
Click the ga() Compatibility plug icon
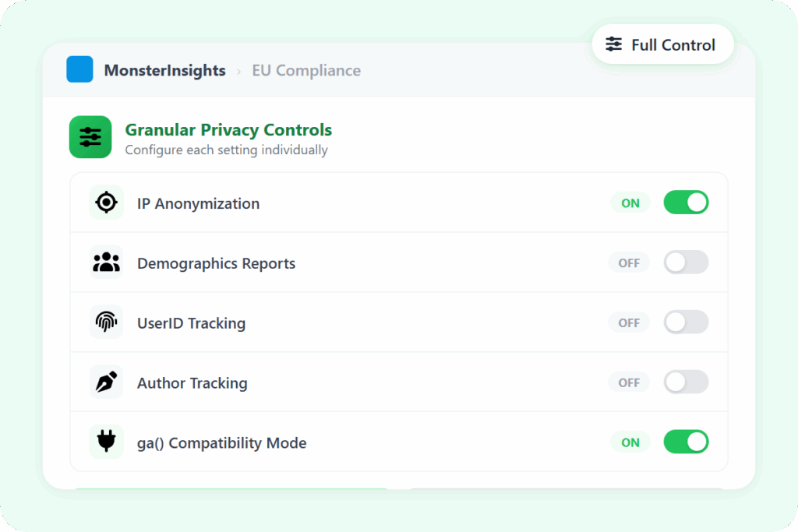pos(106,442)
